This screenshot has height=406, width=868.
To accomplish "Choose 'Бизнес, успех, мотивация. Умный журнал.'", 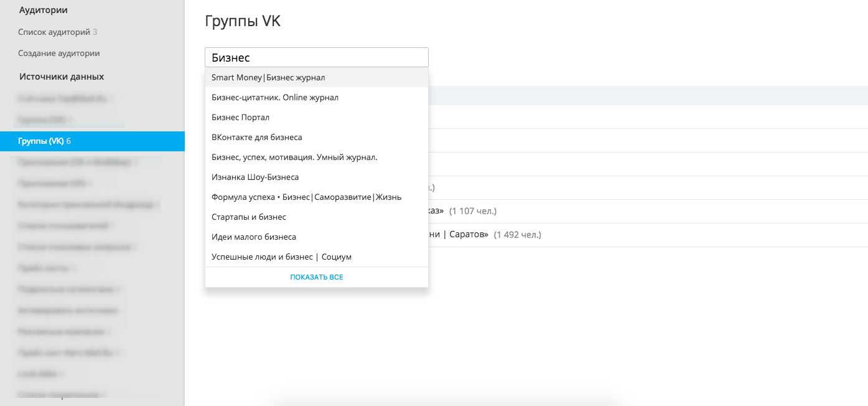I will click(294, 158).
